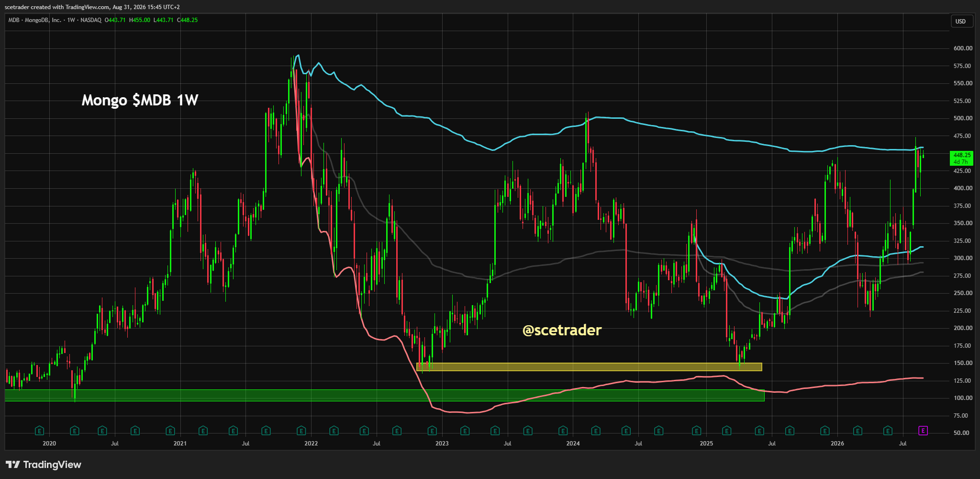Click the 1W interval in the chart legend
This screenshot has height=479, width=980.
(x=71, y=20)
